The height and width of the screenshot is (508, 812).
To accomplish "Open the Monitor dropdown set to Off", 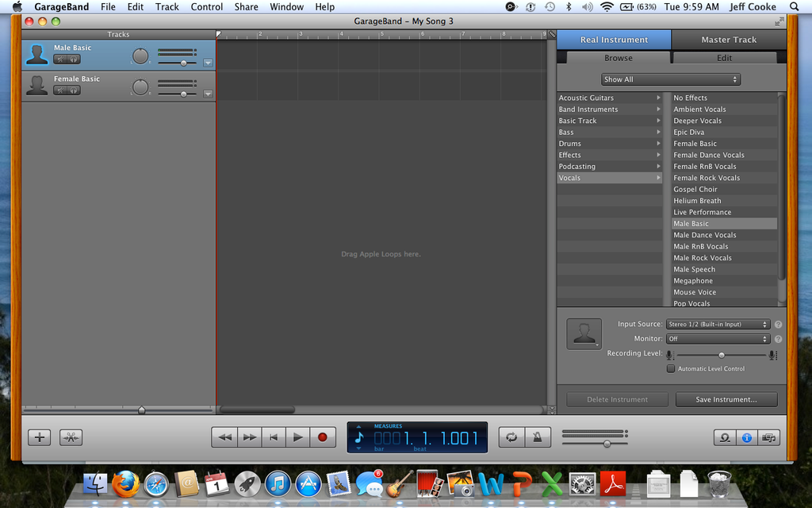I will (x=718, y=339).
